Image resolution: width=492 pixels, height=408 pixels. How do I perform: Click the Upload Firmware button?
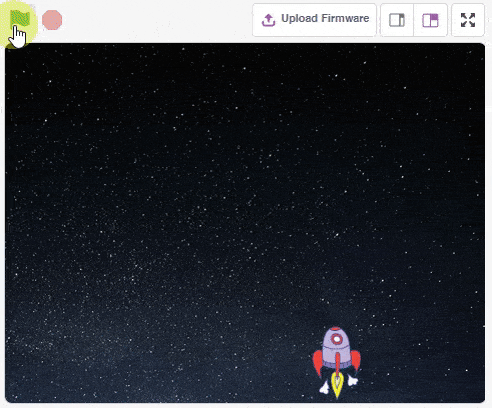pyautogui.click(x=314, y=20)
